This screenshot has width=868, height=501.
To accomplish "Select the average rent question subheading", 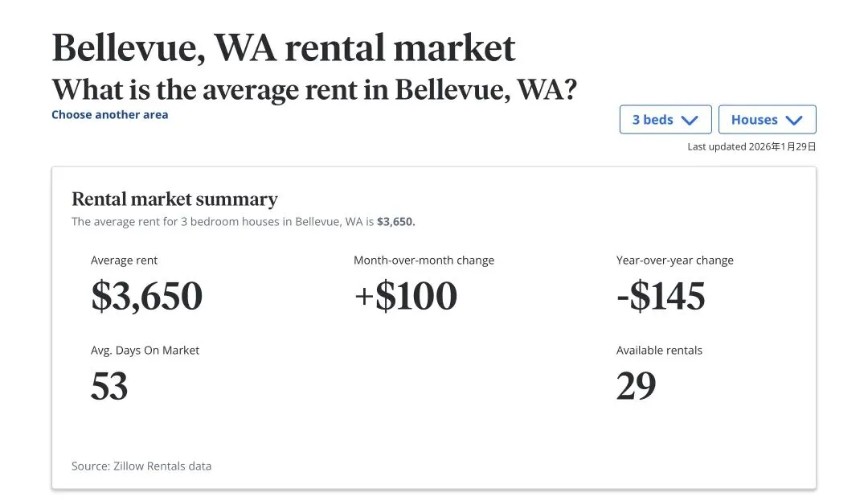I will pyautogui.click(x=314, y=89).
